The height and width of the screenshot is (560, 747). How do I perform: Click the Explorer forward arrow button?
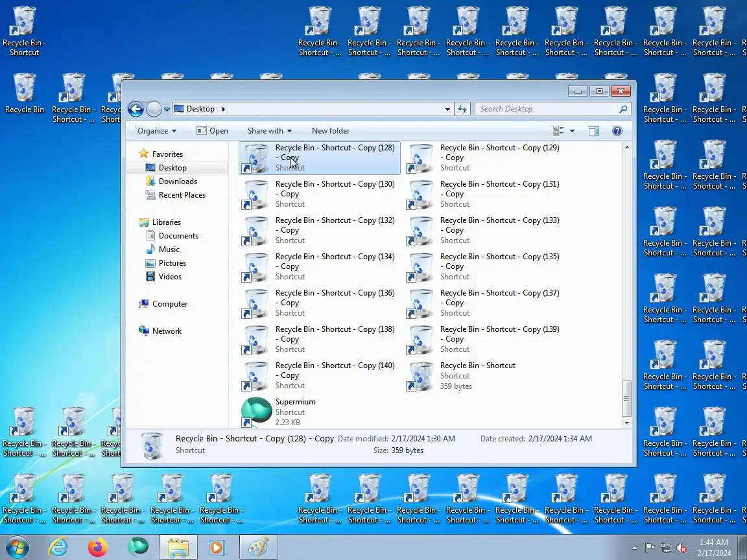click(154, 109)
